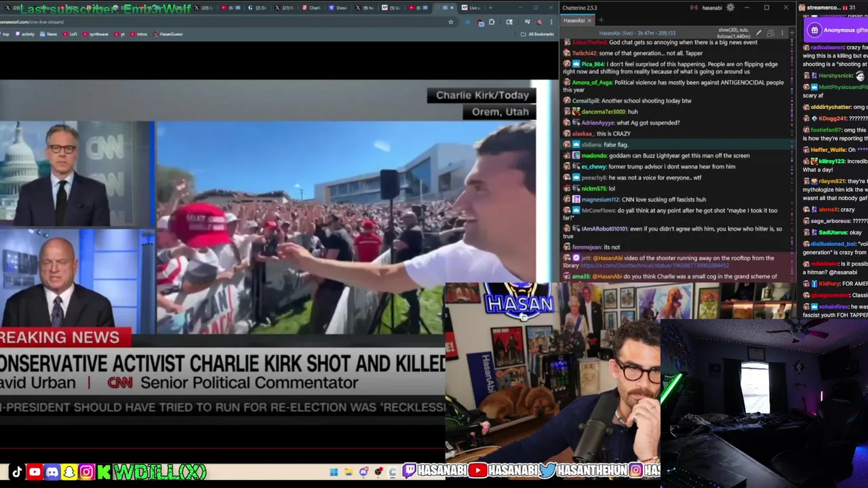Viewport: 868px width, 488px height.
Task: Click username 'KDogg241' in right chat
Action: click(x=833, y=119)
